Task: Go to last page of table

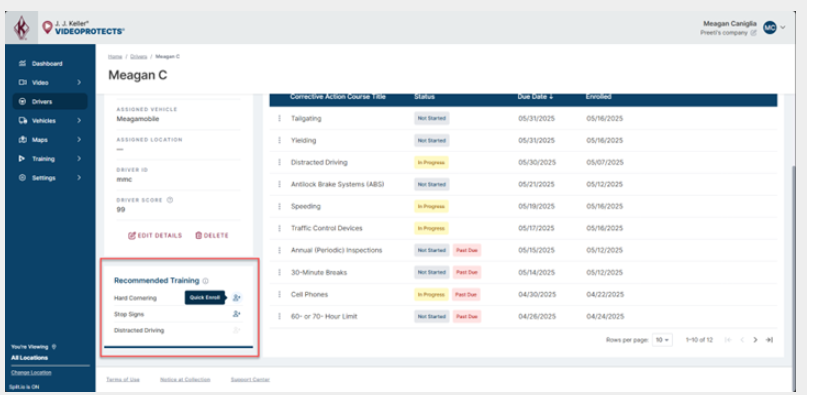Action: coord(769,340)
